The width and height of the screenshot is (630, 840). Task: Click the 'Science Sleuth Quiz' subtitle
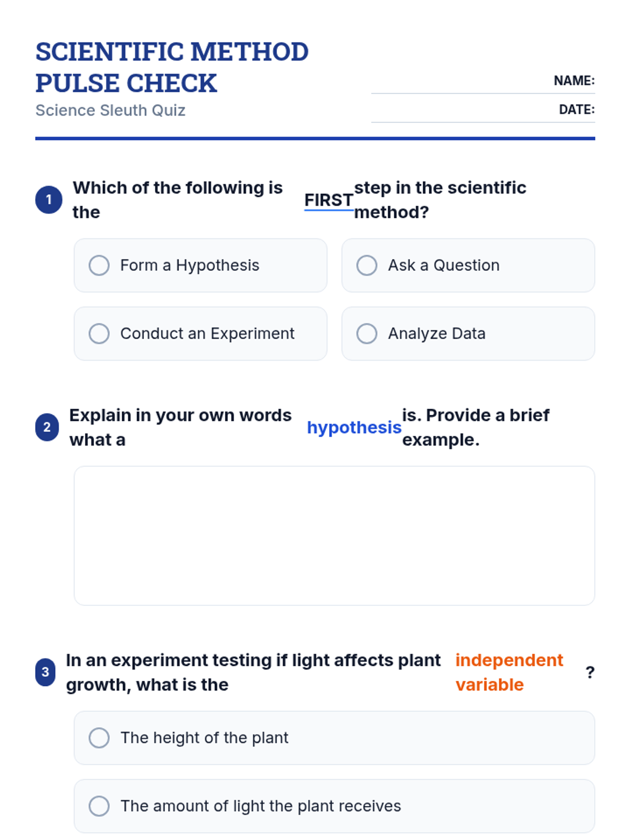point(110,111)
